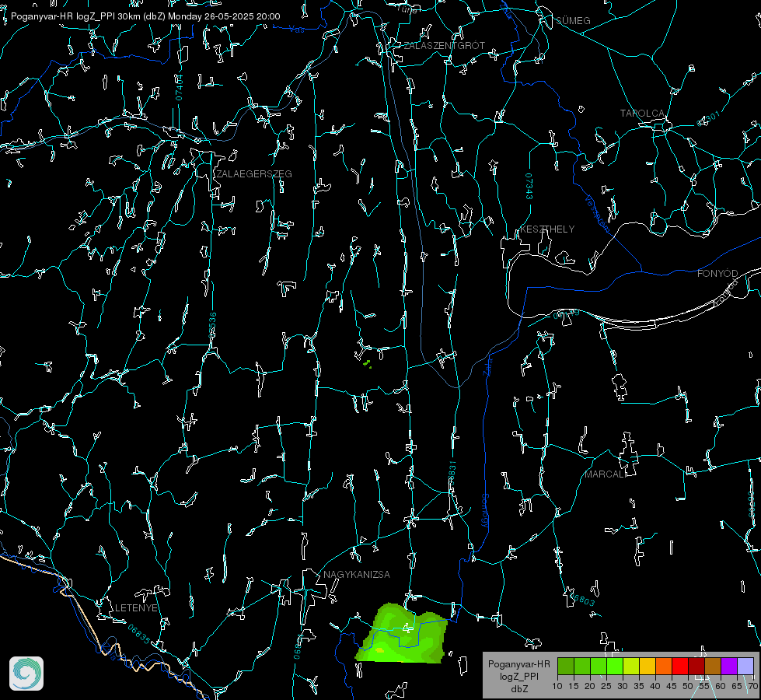Select the 10–15 dBZ dark green swatch
Screen dimensions: 761x700
point(566,666)
